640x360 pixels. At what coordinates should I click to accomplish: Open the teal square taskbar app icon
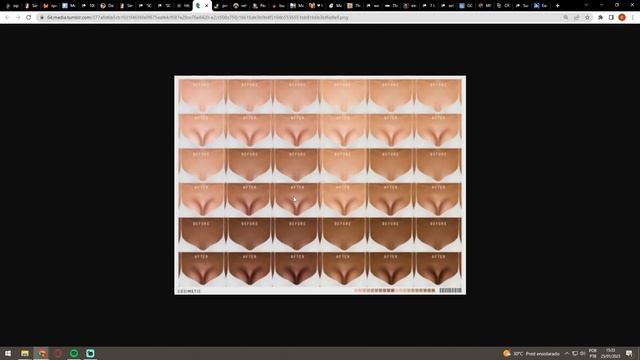90,353
